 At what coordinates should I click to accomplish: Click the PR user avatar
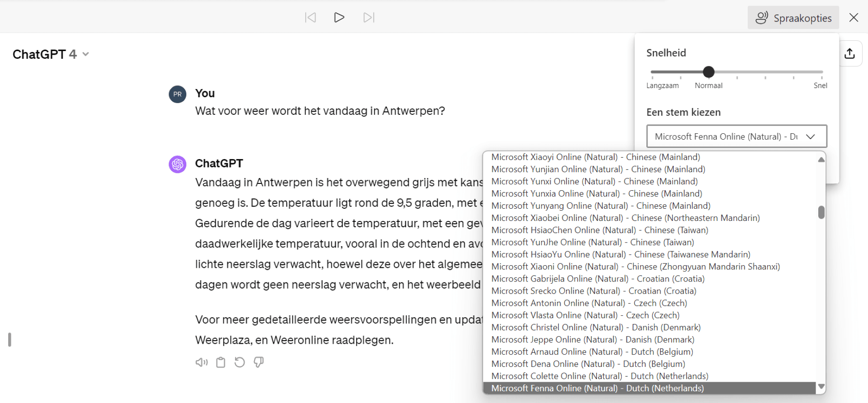[x=178, y=94]
